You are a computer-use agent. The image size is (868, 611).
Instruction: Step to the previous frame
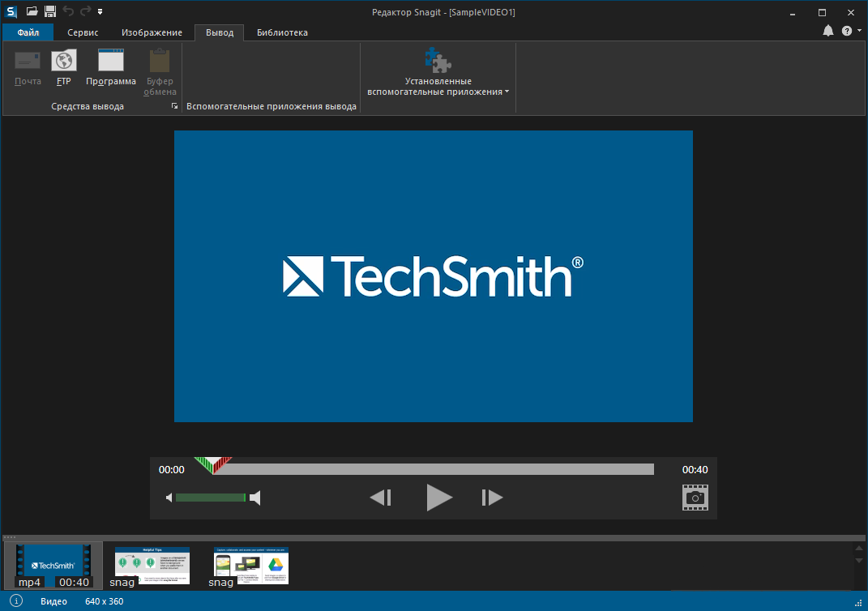[x=381, y=498]
